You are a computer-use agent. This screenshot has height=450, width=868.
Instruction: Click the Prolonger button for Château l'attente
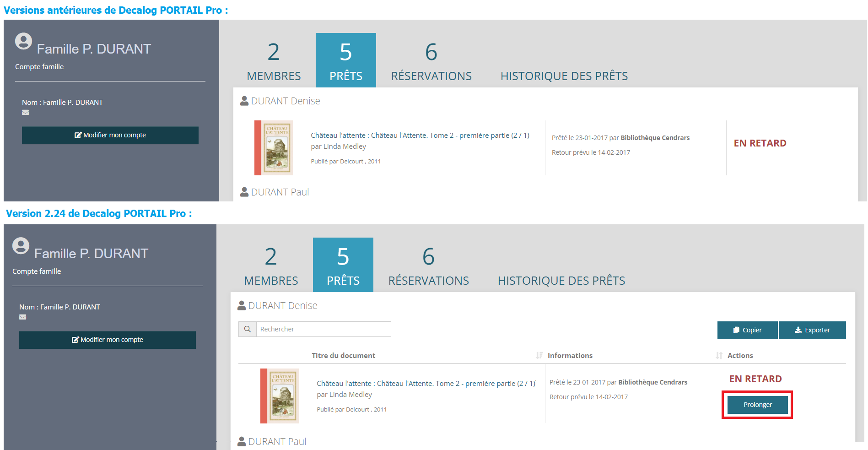(757, 405)
